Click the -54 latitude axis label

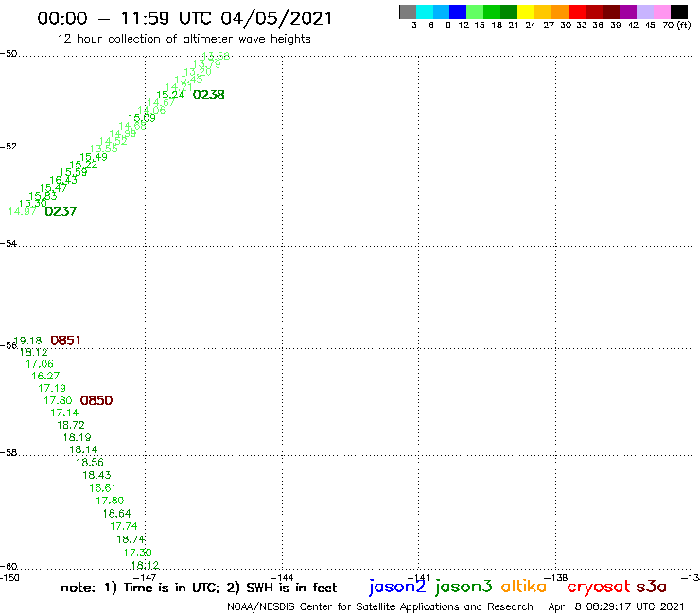click(x=9, y=243)
